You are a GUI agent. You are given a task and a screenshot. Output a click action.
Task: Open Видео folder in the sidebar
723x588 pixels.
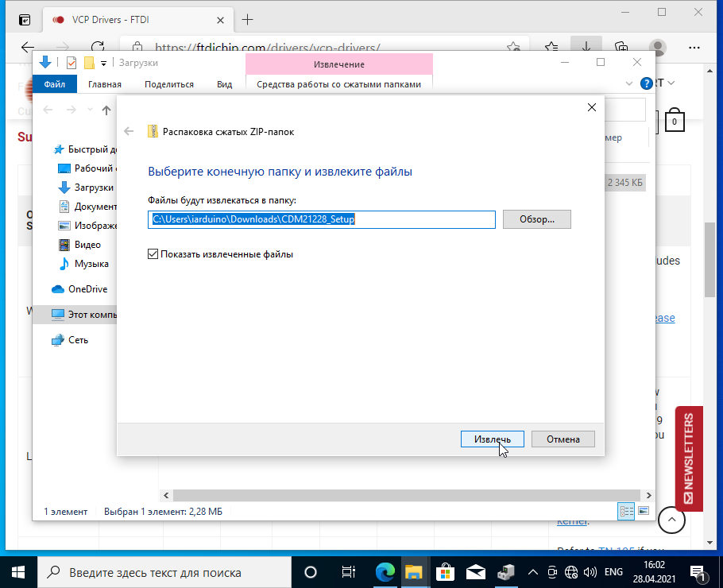point(79,245)
